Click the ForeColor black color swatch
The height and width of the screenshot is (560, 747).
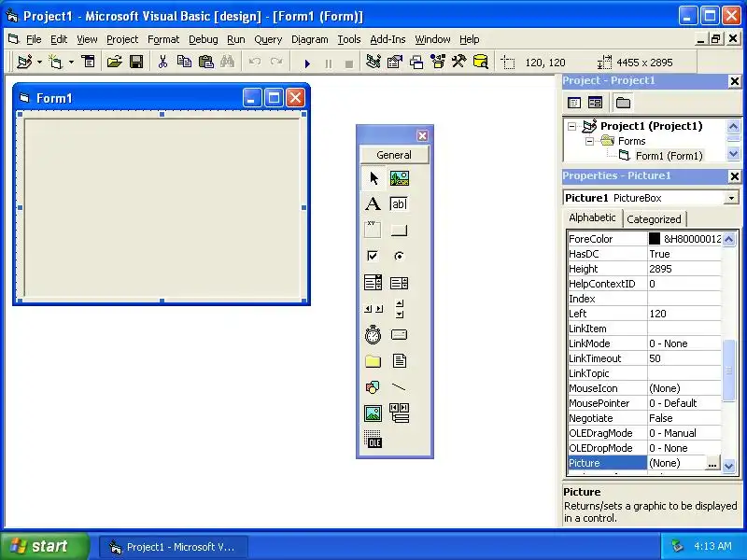(655, 239)
